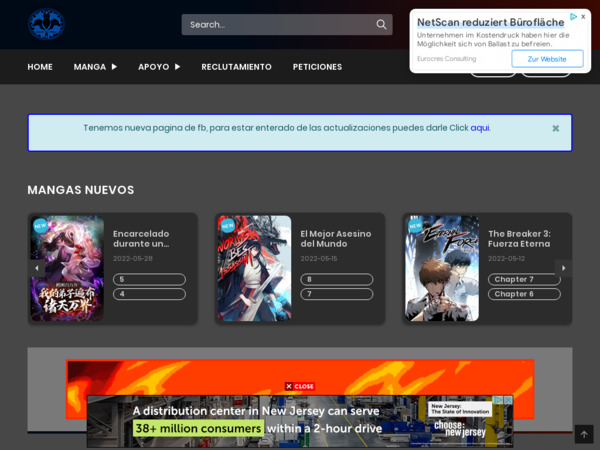The height and width of the screenshot is (450, 600).
Task: Open El Mejor Asesino del Mundo cover
Action: coord(254,268)
